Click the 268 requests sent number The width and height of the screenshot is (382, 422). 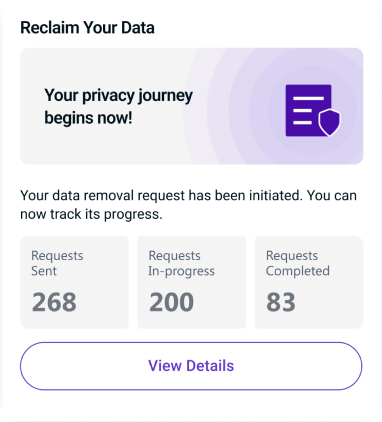click(x=54, y=302)
